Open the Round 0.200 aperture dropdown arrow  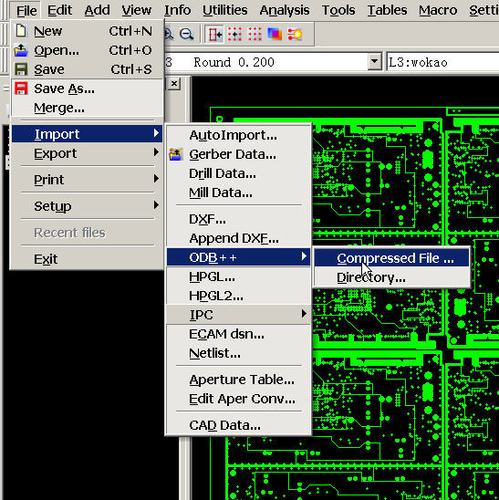pyautogui.click(x=374, y=62)
